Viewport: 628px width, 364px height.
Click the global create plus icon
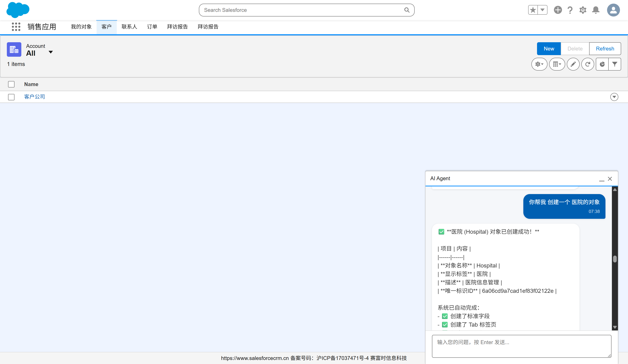[558, 10]
